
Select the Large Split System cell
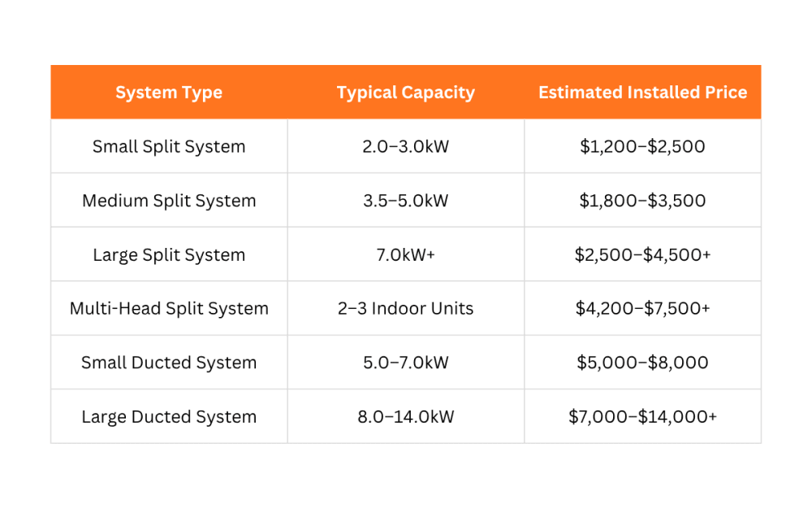(169, 254)
